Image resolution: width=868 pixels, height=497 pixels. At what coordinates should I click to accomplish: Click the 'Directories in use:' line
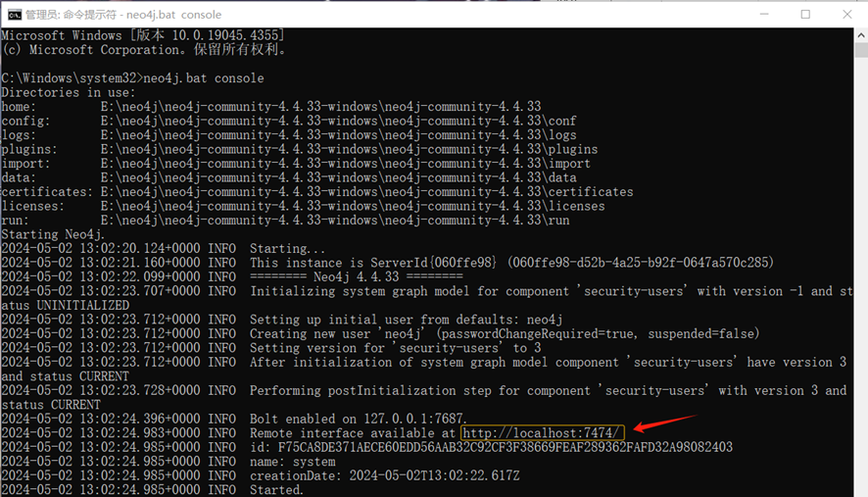pyautogui.click(x=69, y=92)
